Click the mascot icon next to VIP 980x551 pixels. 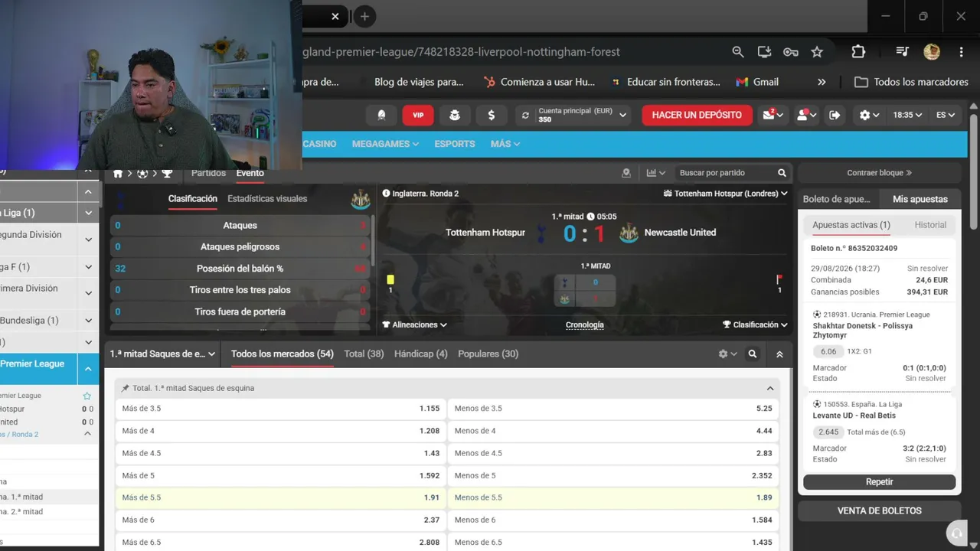(x=455, y=115)
